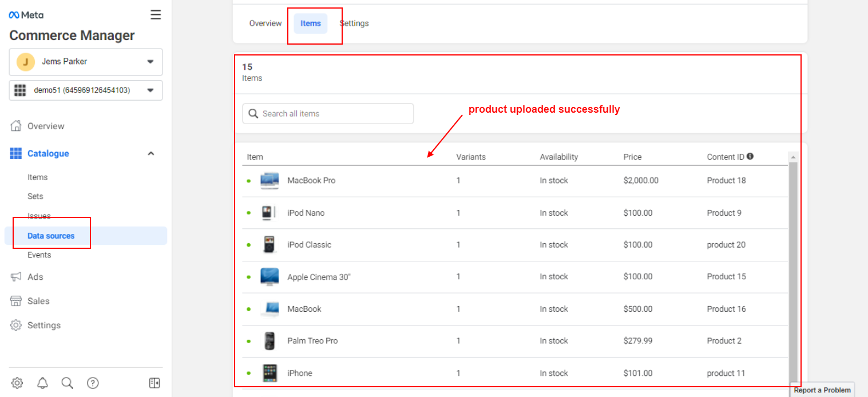This screenshot has width=868, height=397.
Task: Click the demo51 catalogue grid icon
Action: tap(21, 90)
